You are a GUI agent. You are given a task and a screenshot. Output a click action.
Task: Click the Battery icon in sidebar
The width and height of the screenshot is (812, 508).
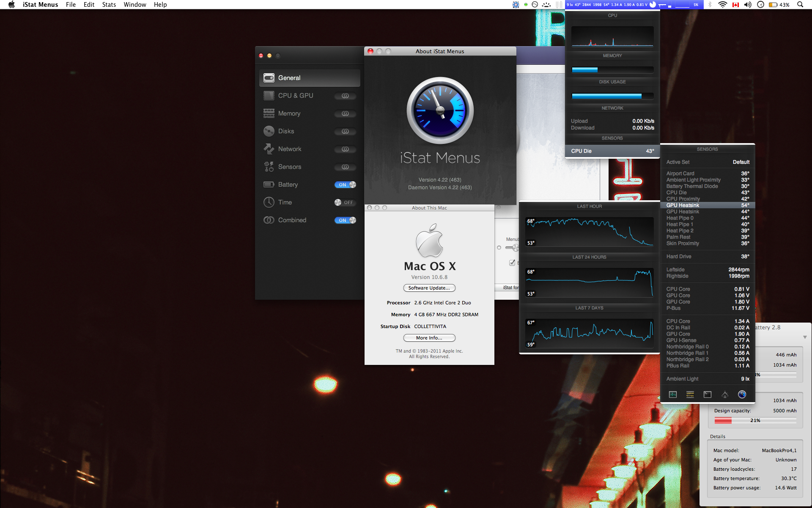click(x=269, y=185)
